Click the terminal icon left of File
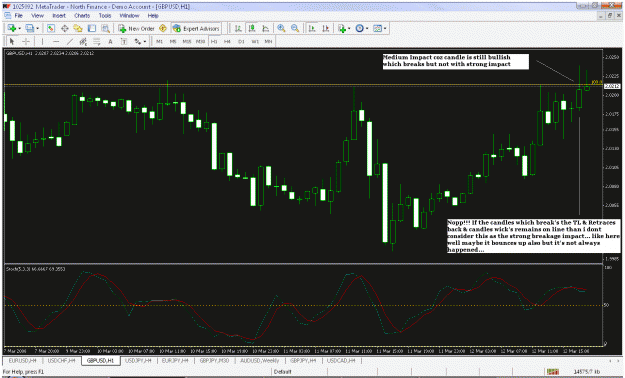Image resolution: width=625 pixels, height=378 pixels. (7, 16)
